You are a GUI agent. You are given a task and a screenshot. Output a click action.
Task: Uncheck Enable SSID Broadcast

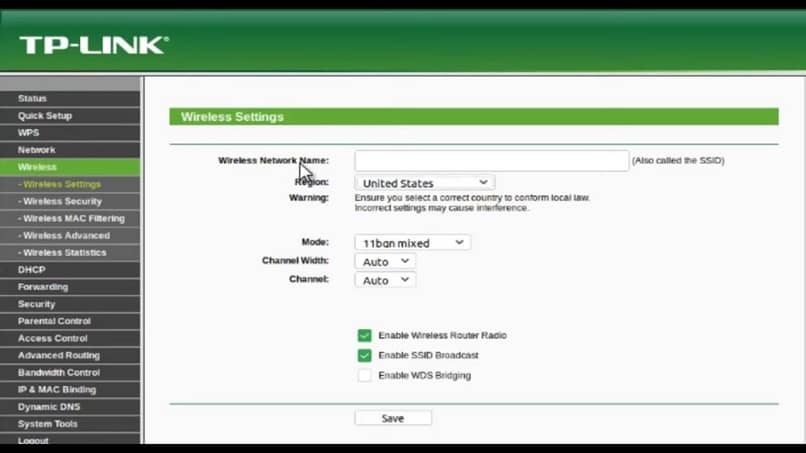pos(364,355)
